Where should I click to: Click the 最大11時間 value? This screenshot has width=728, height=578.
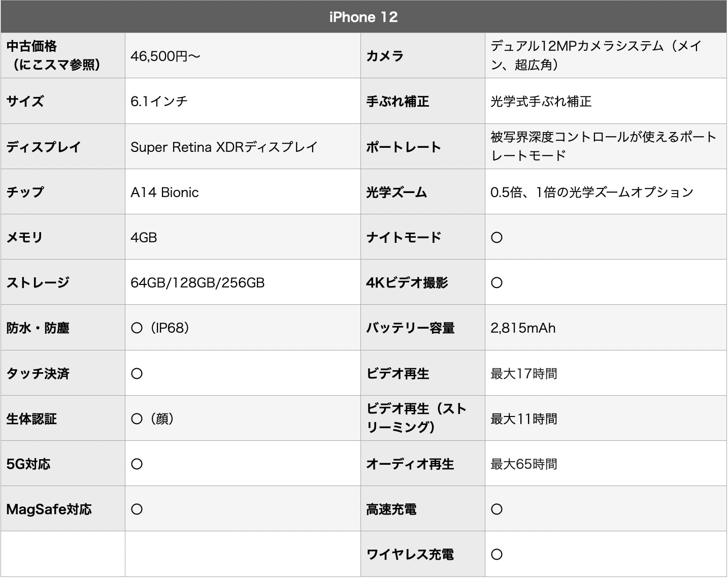(523, 419)
